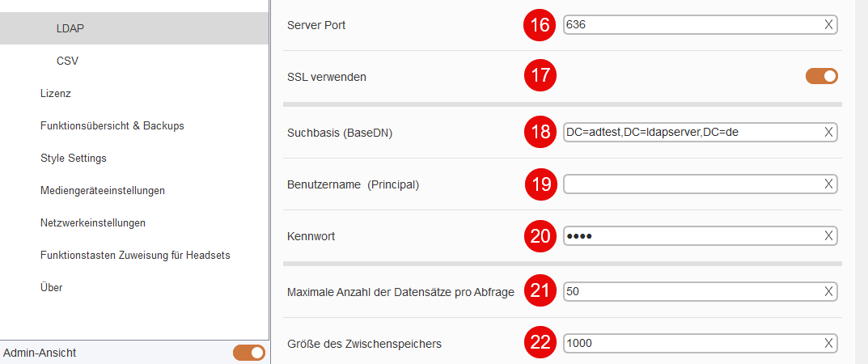The height and width of the screenshot is (364, 868).
Task: Clear the Kennwort field with X
Action: click(x=828, y=235)
